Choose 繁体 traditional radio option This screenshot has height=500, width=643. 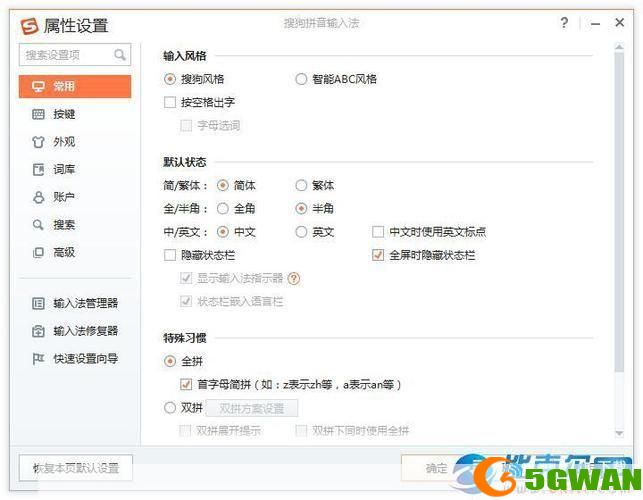[x=301, y=185]
